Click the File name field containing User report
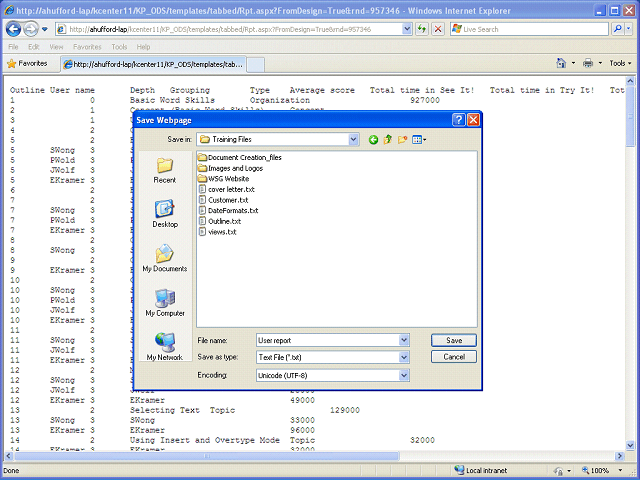 click(x=327, y=340)
